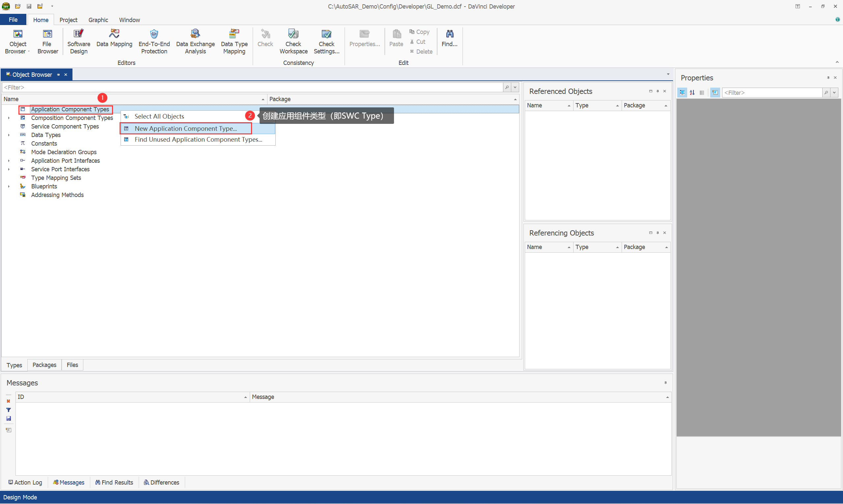Open the Project ribbon tab

pos(68,20)
